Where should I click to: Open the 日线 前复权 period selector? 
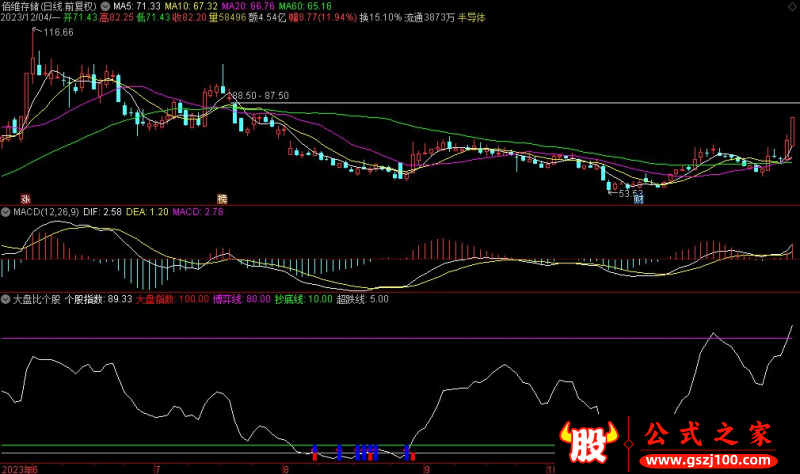[x=71, y=5]
